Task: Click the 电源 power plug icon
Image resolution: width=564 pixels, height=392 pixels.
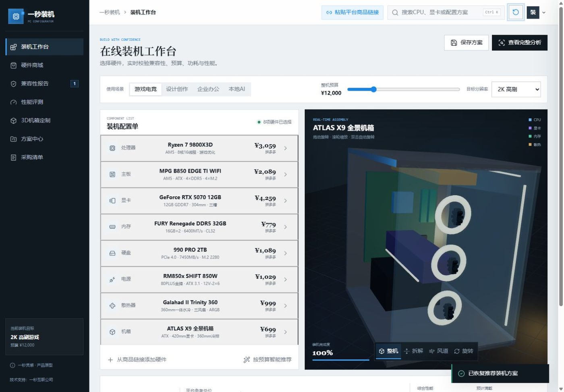Action: [x=112, y=279]
